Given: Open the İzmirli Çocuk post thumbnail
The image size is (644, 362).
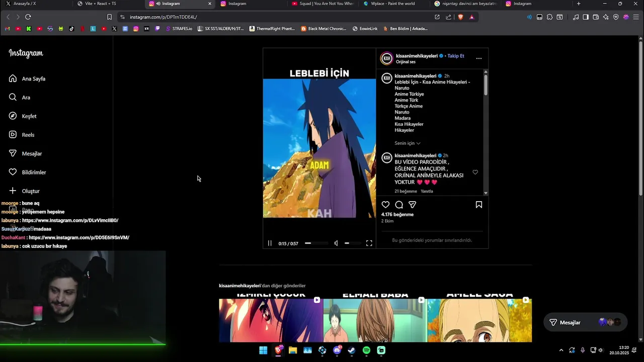Looking at the screenshot, I should point(271,317).
